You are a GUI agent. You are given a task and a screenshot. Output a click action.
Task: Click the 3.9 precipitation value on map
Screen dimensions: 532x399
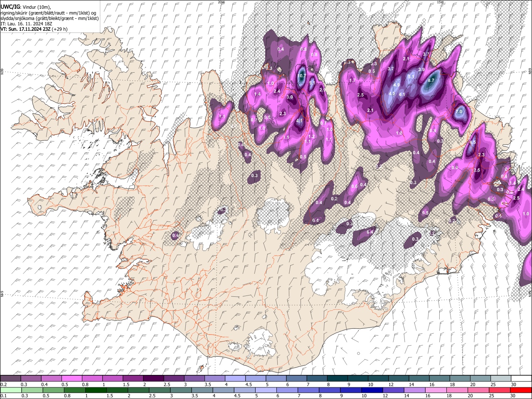pos(421,69)
